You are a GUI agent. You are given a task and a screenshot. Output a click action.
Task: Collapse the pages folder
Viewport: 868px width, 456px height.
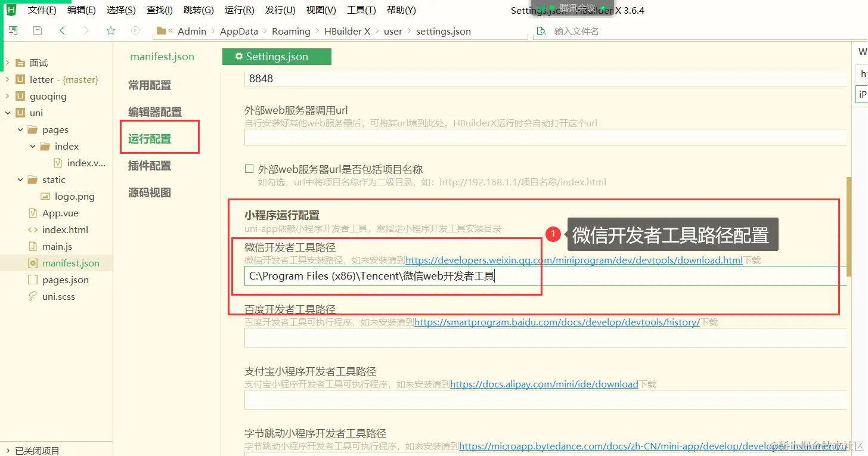pyautogui.click(x=20, y=129)
